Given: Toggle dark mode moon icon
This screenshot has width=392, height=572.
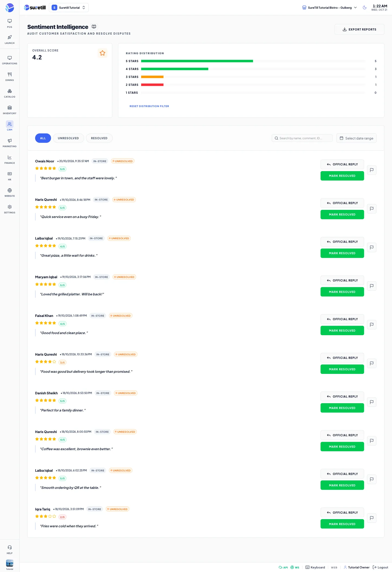Looking at the screenshot, I should click(365, 8).
